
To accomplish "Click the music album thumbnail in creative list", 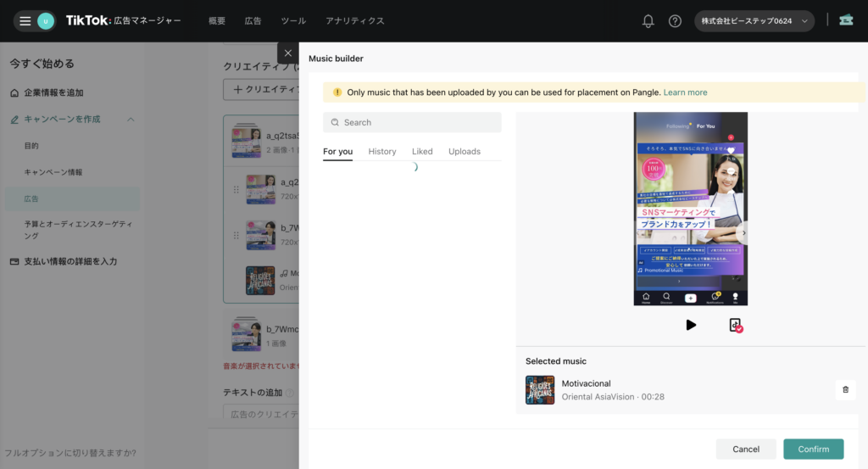I will (x=260, y=280).
